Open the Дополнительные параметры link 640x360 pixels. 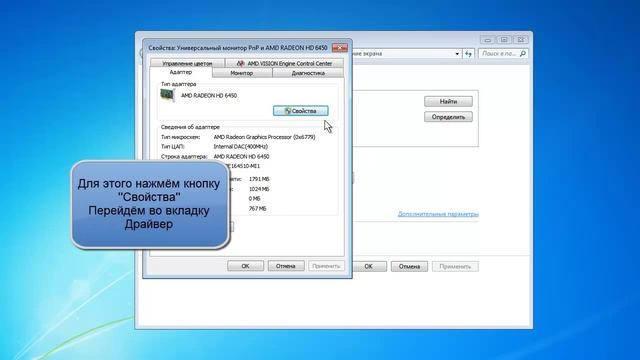(438, 213)
